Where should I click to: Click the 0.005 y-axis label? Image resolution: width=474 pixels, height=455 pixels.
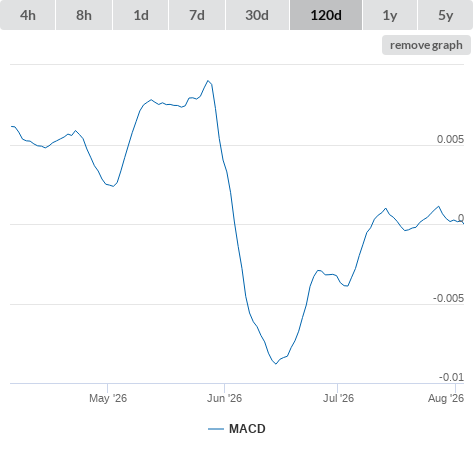[x=450, y=139]
